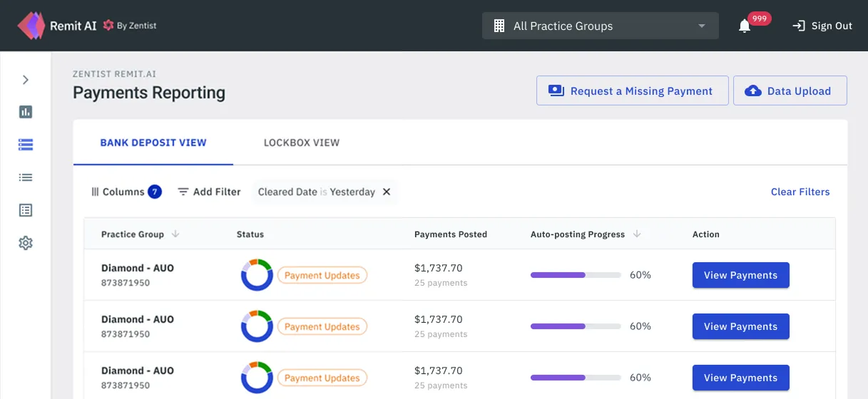
Task: Open the bar chart dashboard sidebar icon
Action: tap(26, 112)
